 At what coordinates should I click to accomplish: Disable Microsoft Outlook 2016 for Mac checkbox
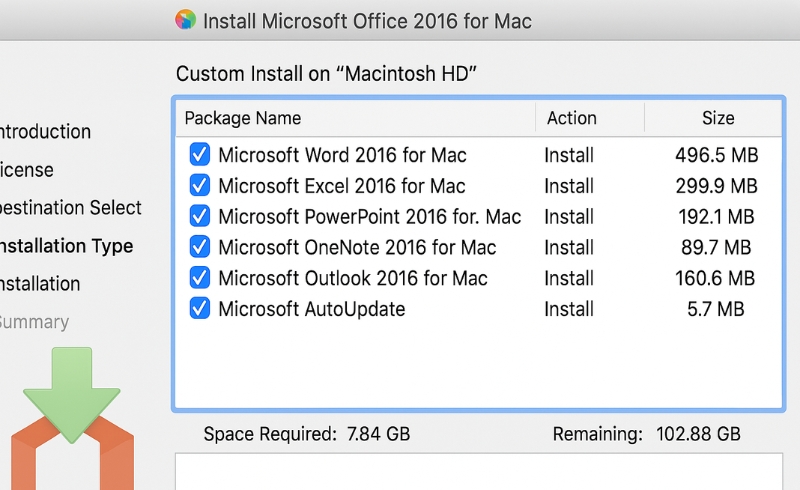tap(199, 278)
